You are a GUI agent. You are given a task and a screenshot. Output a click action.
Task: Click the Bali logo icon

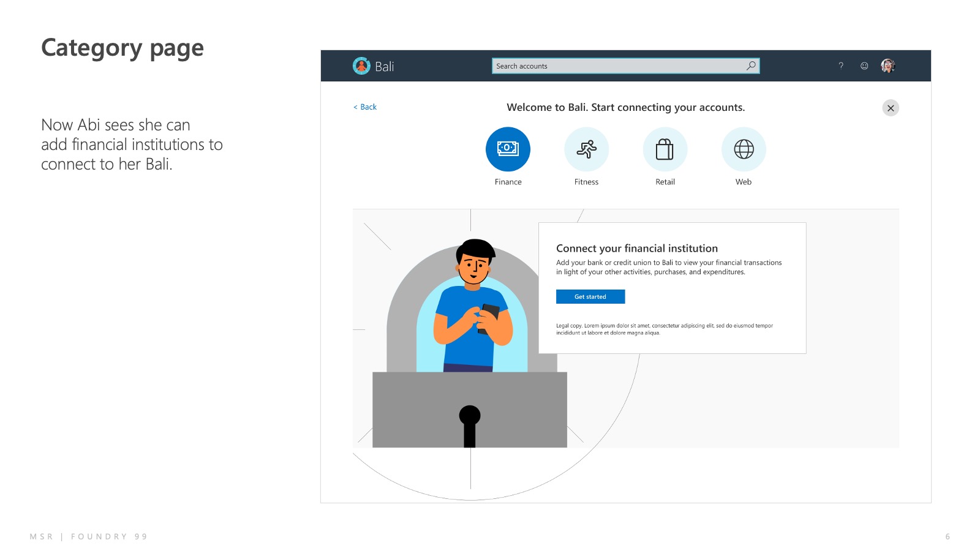(x=361, y=66)
